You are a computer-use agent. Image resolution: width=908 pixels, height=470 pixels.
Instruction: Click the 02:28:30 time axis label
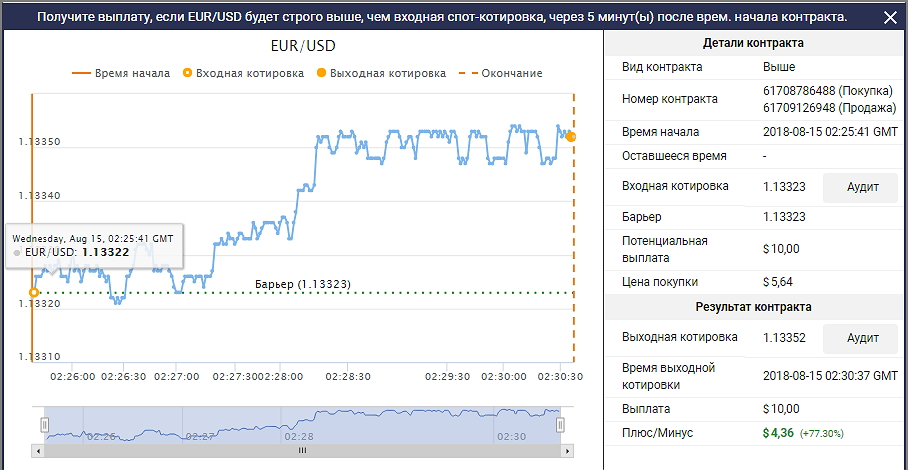(347, 377)
